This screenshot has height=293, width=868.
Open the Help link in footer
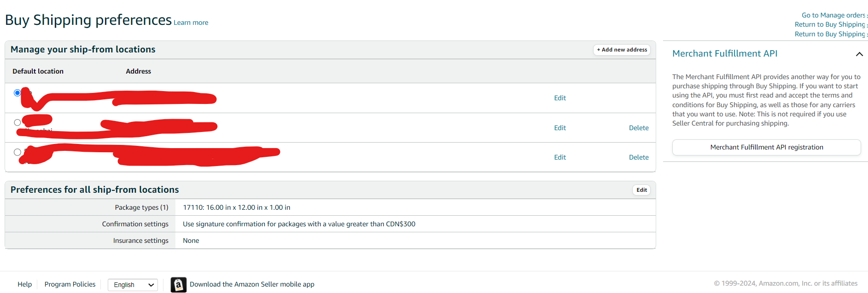click(25, 284)
